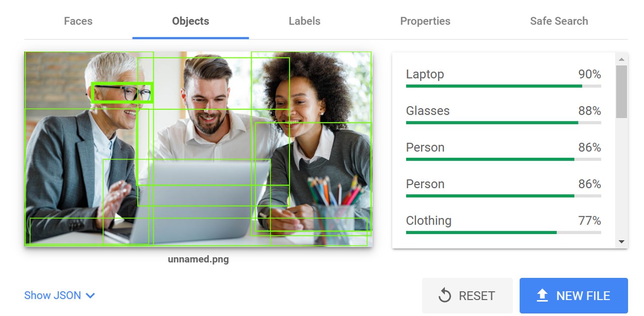
Task: Click the scrollbar up arrow in results list
Action: (x=622, y=59)
